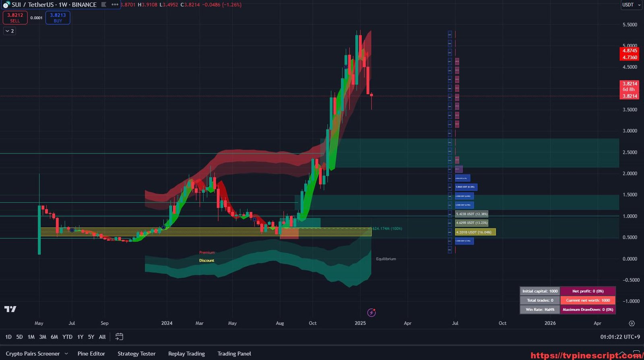644x360 pixels.
Task: Click the TradingView logo on chart
Action: tap(10, 309)
